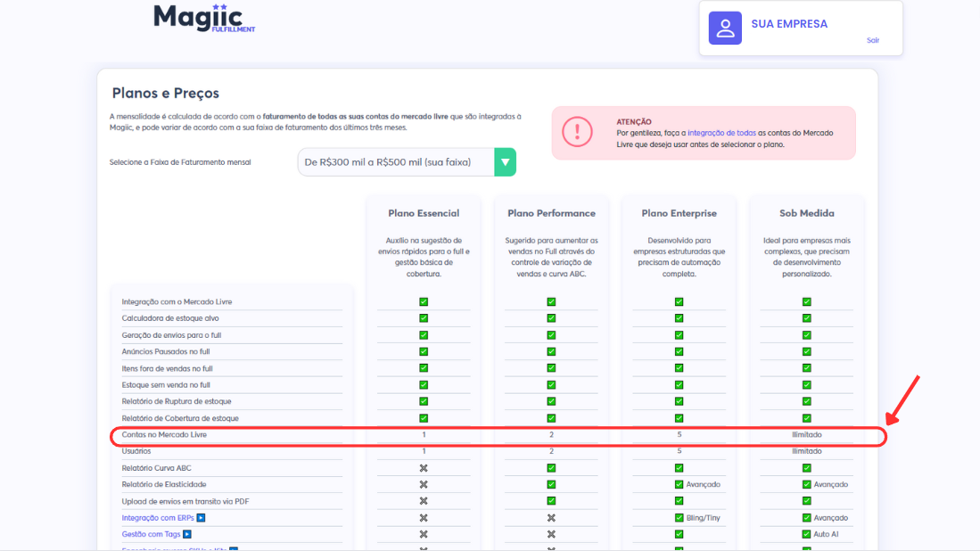Click Enterprise value 5 for Usuários
980x551 pixels.
[679, 451]
